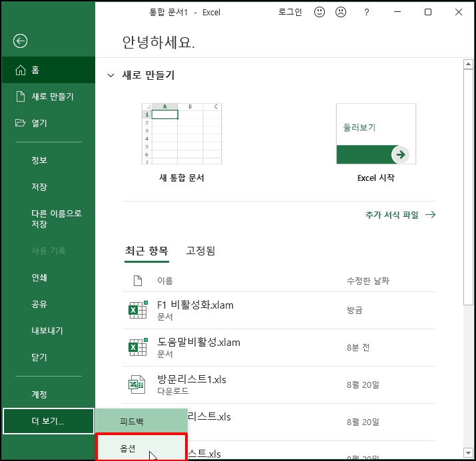Click the vertical scrollbar thumb
Viewport: 476px width, 461px height.
point(468,187)
